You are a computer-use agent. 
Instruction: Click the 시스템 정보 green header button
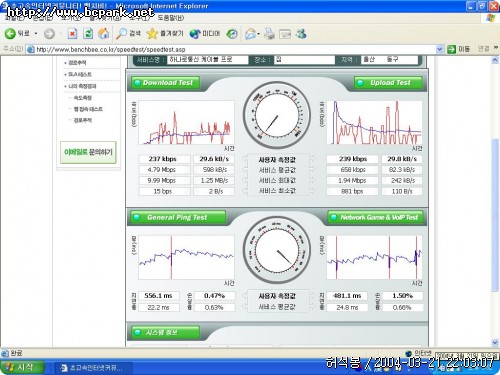point(166,332)
